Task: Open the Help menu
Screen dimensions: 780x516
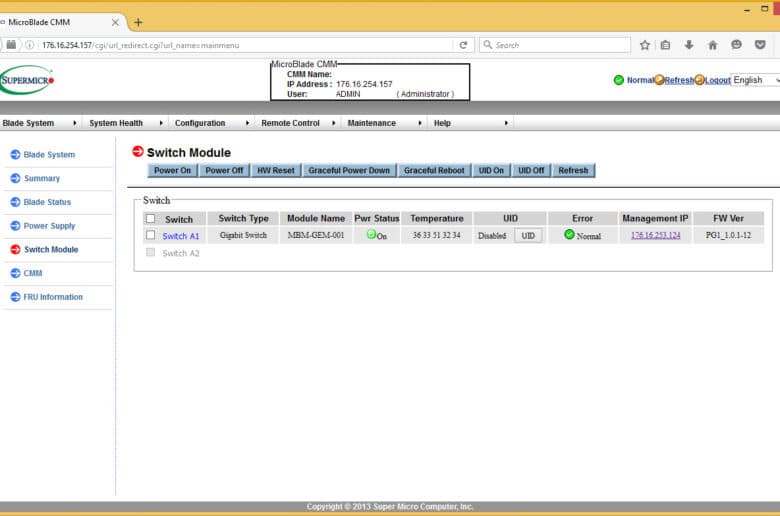Action: (x=442, y=123)
